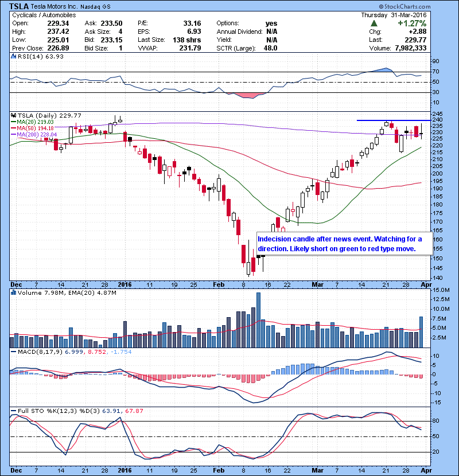Image resolution: width=459 pixels, height=476 pixels.
Task: Click the EPS value 6.93
Action: 194,32
